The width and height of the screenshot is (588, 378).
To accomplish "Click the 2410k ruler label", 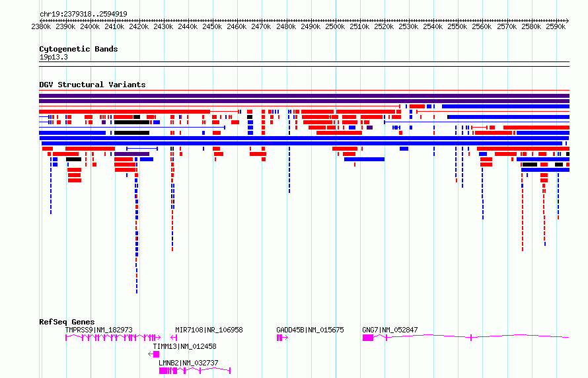I will tap(114, 26).
